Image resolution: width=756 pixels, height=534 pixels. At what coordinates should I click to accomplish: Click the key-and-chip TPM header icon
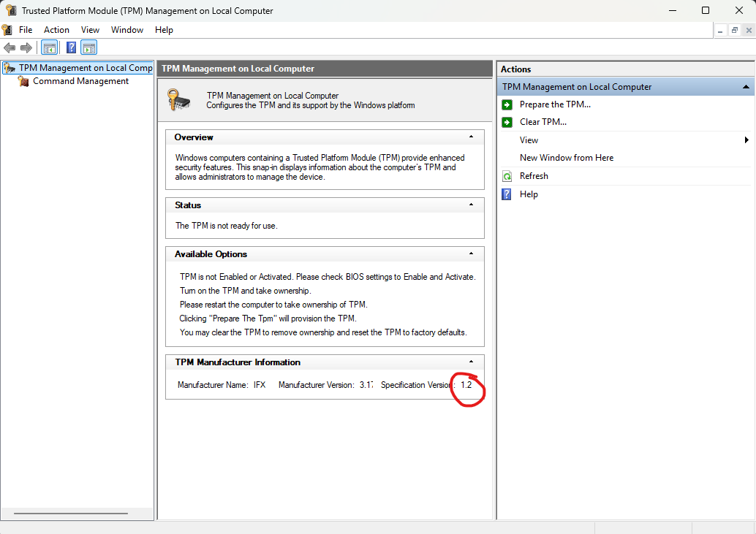[x=178, y=99]
